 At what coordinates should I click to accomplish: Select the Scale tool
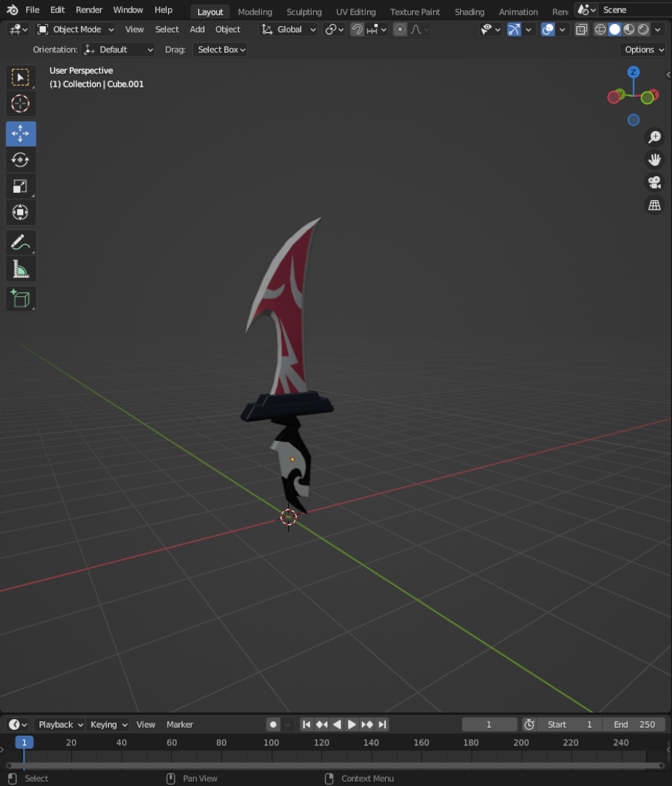pos(20,186)
